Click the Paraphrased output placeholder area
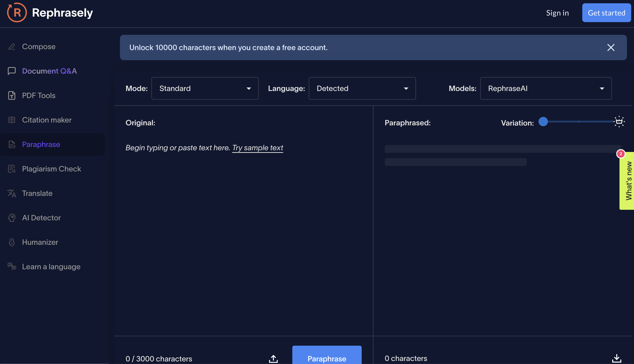The width and height of the screenshot is (634, 364). point(503,155)
